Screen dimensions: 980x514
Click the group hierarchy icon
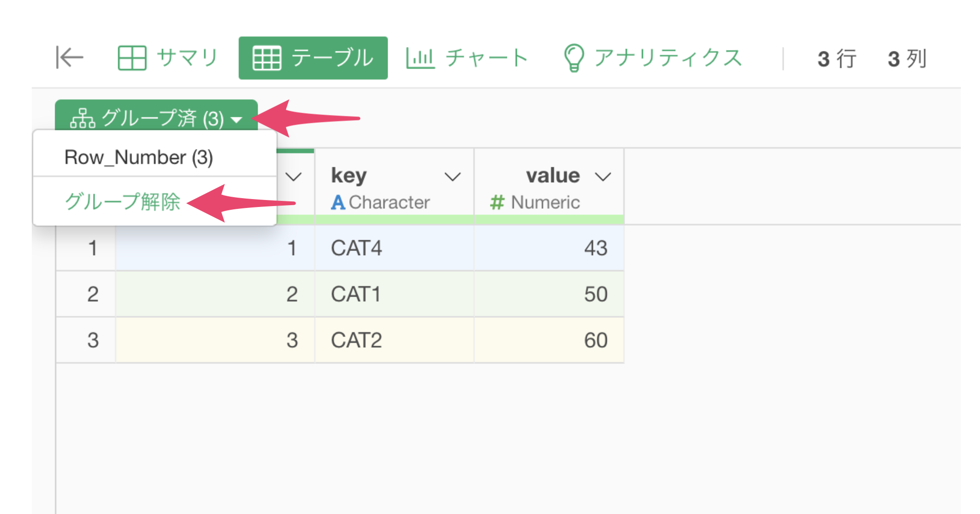pyautogui.click(x=82, y=118)
